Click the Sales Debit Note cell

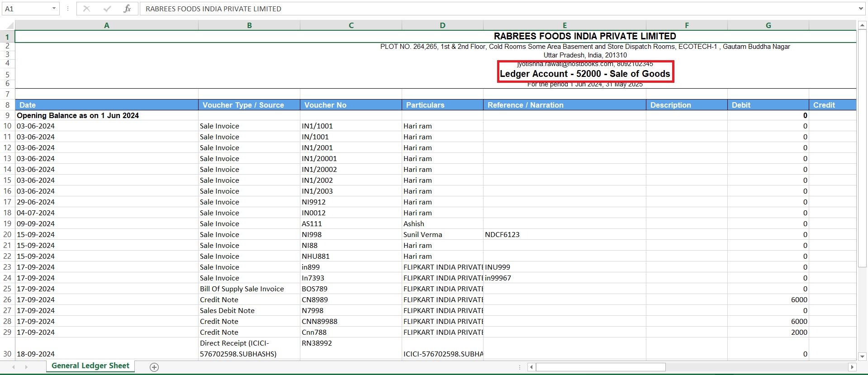click(x=249, y=310)
